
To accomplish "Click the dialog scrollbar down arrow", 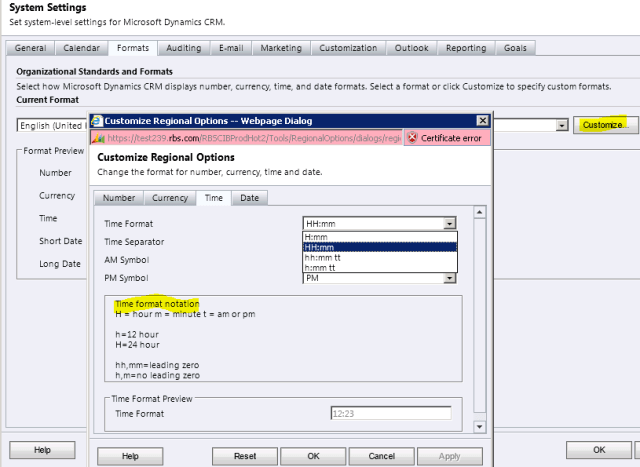I will (x=479, y=427).
